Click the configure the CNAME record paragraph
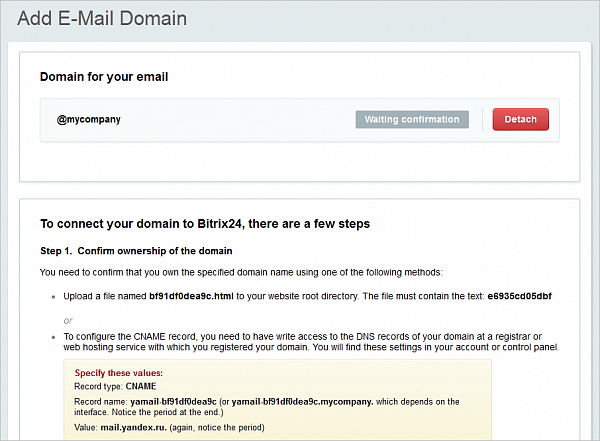Screen dimensions: 600x441 [x=311, y=342]
